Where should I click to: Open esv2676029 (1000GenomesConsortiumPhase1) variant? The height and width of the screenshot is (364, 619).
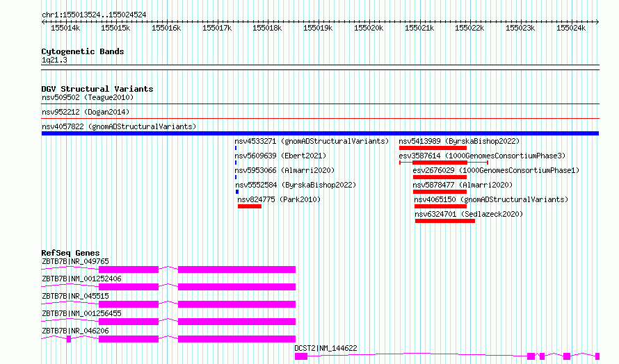click(x=496, y=170)
